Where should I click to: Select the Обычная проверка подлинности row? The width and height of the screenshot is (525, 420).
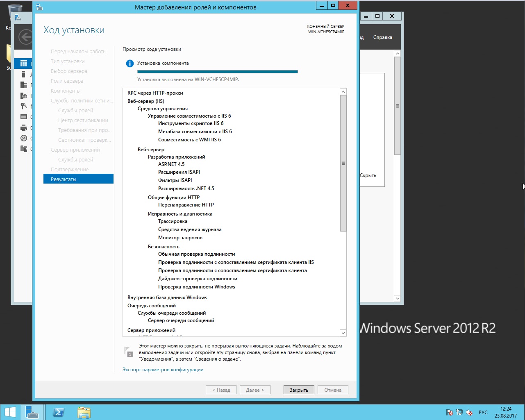pyautogui.click(x=196, y=254)
